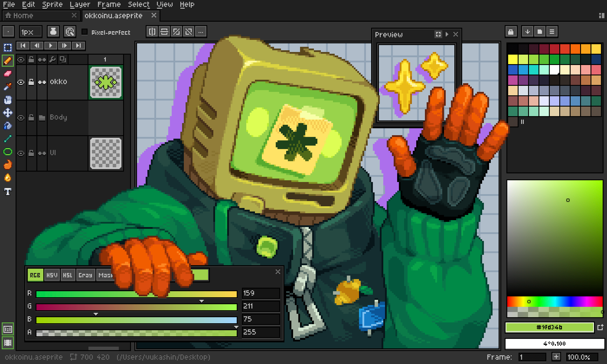
Task: Enable right diagonal symmetry mode
Action: pos(176,32)
